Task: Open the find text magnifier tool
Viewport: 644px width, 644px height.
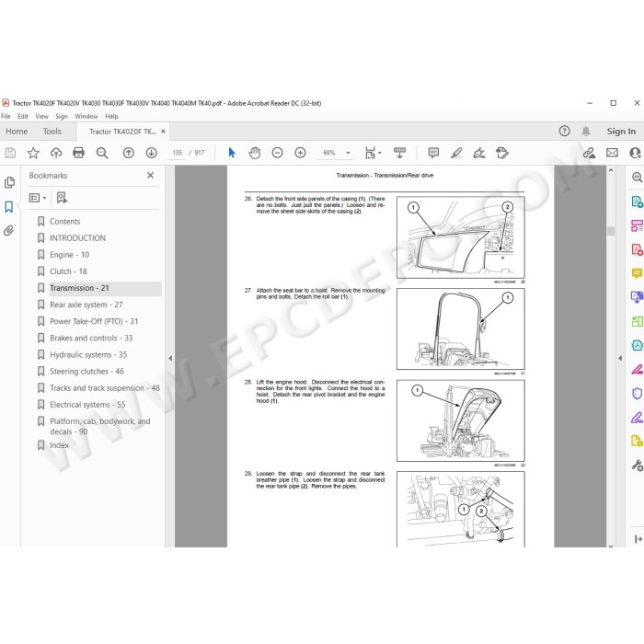Action: (x=102, y=154)
